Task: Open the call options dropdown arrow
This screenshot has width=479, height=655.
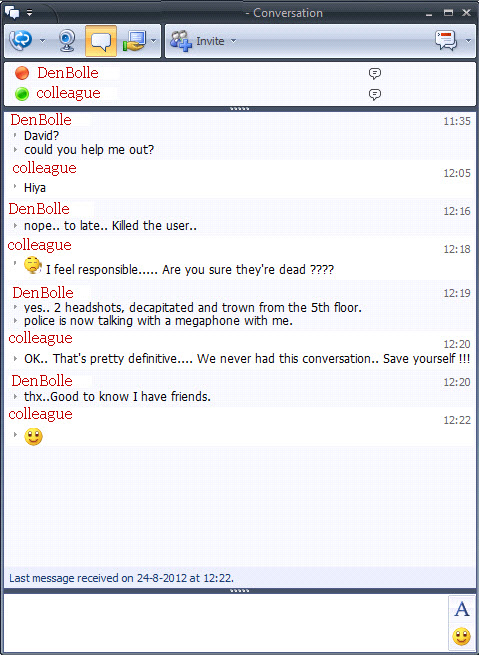Action: click(x=42, y=41)
